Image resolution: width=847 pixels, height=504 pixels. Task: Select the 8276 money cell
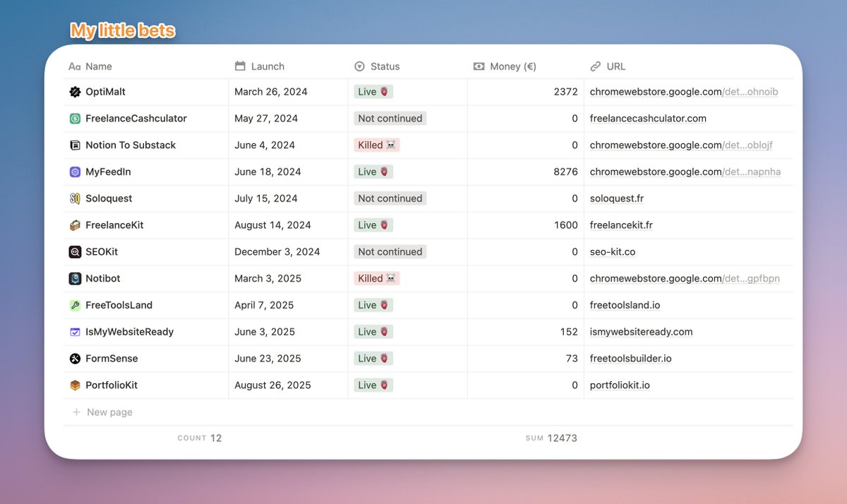526,172
